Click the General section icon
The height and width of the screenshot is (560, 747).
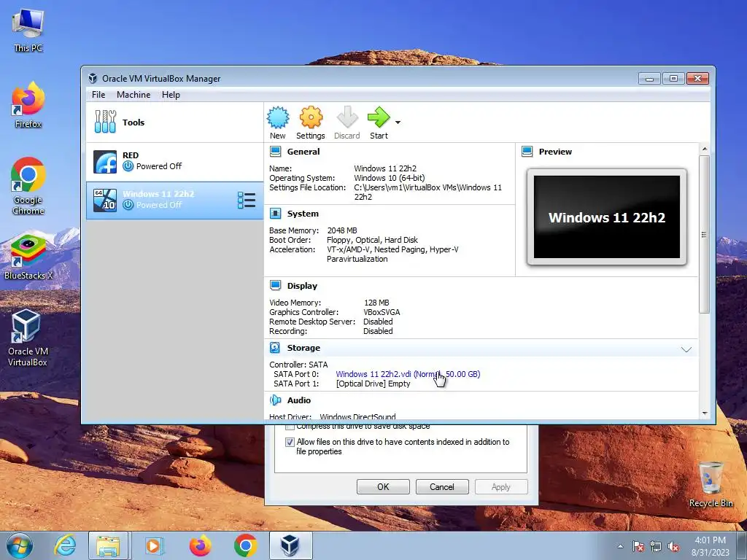(275, 152)
